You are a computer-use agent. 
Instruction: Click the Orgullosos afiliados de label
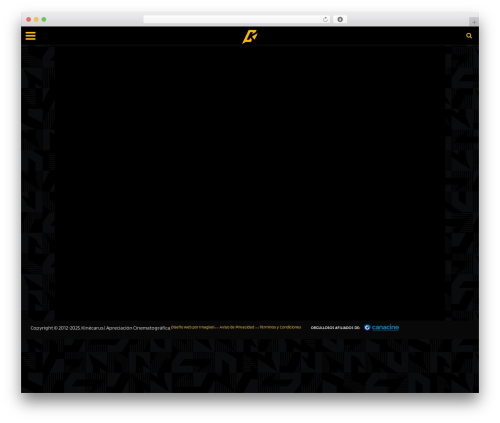pyautogui.click(x=335, y=328)
